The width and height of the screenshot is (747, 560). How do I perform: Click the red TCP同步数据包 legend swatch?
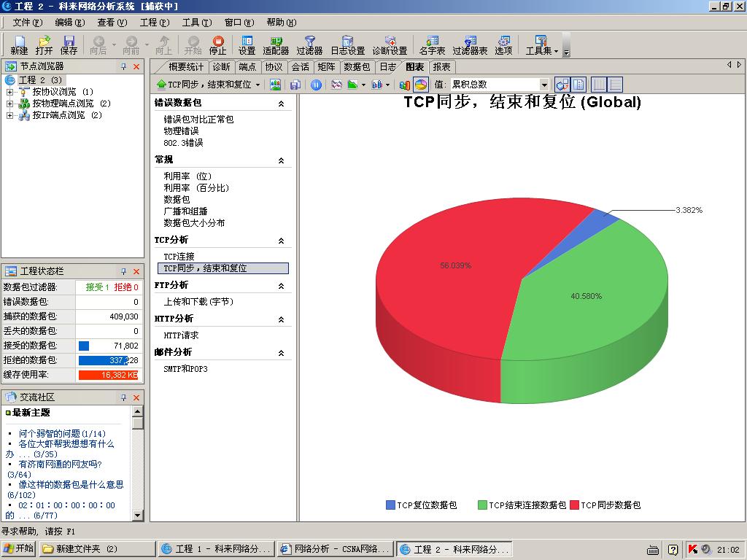(574, 505)
